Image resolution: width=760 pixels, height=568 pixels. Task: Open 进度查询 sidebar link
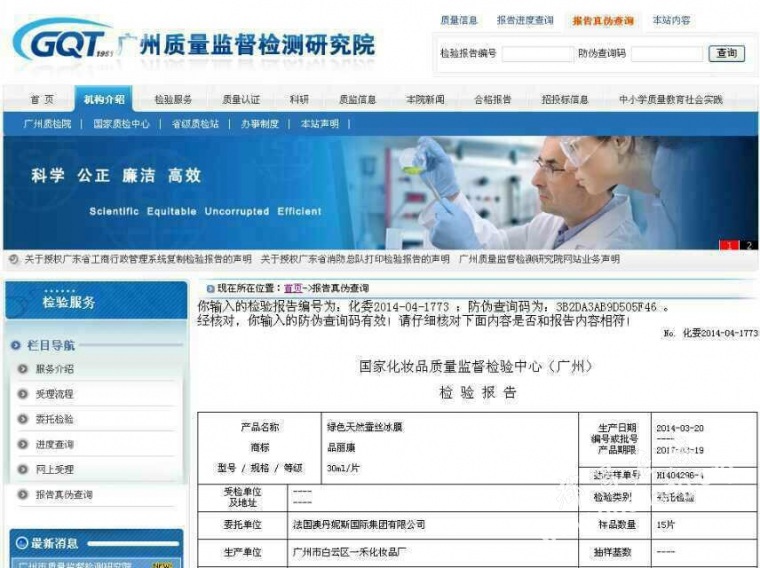(x=54, y=444)
